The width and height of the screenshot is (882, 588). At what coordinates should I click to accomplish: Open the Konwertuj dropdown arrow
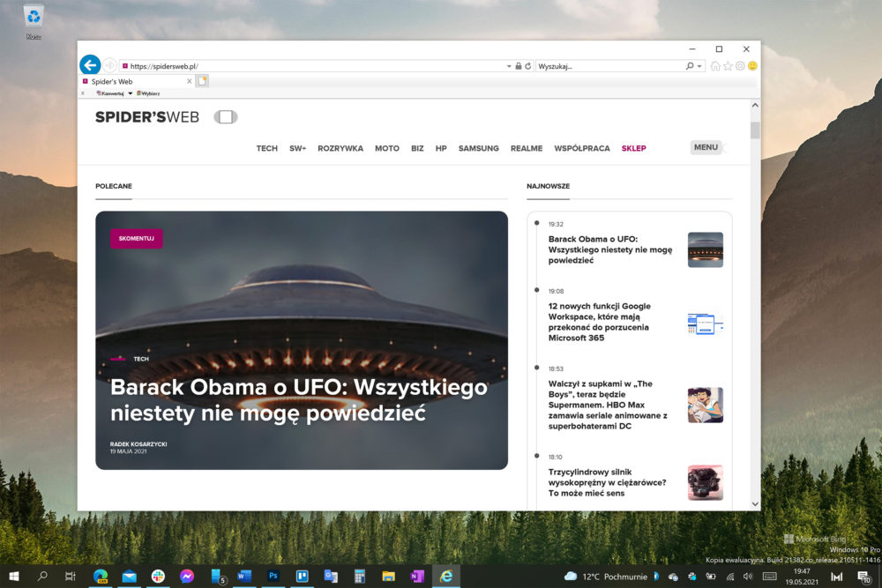(x=130, y=93)
